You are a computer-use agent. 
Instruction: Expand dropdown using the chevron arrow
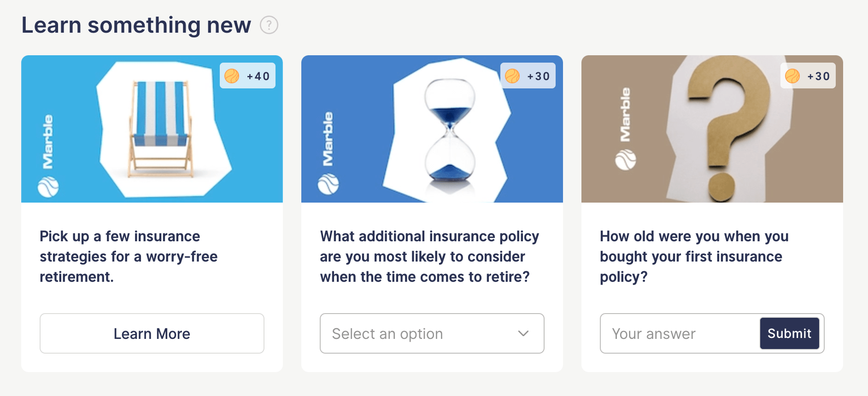tap(523, 333)
